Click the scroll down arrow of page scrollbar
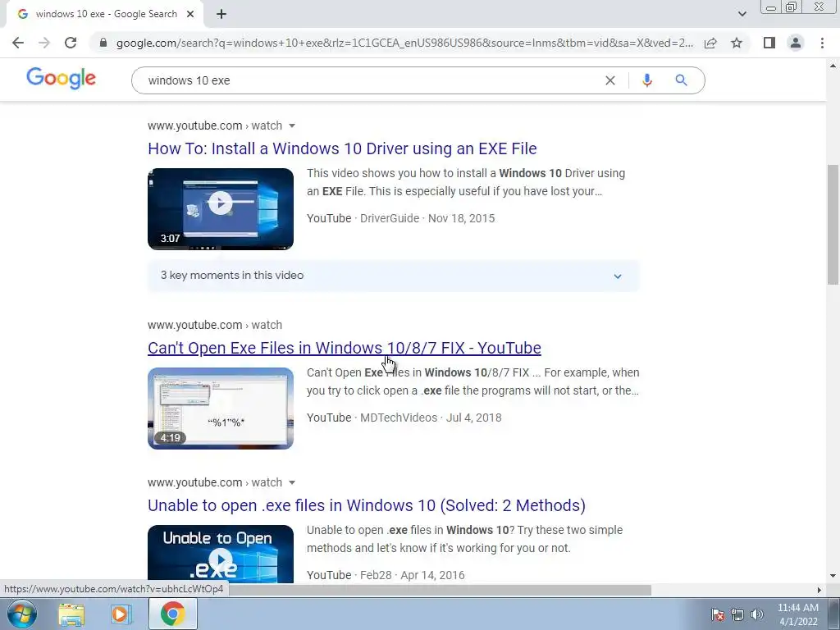The height and width of the screenshot is (630, 840). click(833, 577)
